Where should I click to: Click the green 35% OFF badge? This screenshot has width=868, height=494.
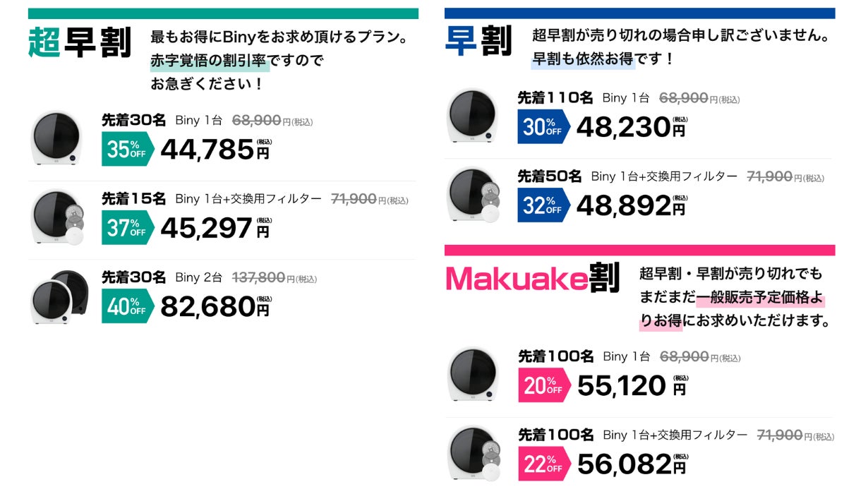click(128, 149)
